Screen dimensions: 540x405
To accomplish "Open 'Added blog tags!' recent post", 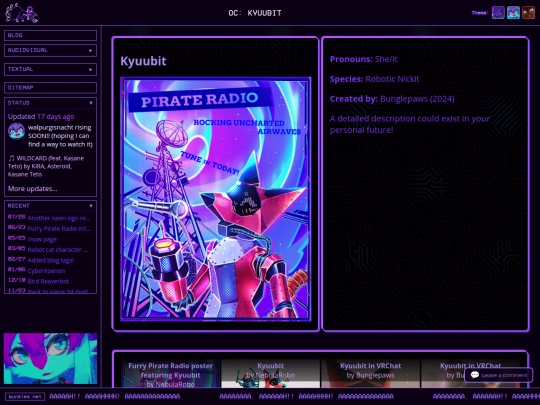I will click(x=51, y=260).
